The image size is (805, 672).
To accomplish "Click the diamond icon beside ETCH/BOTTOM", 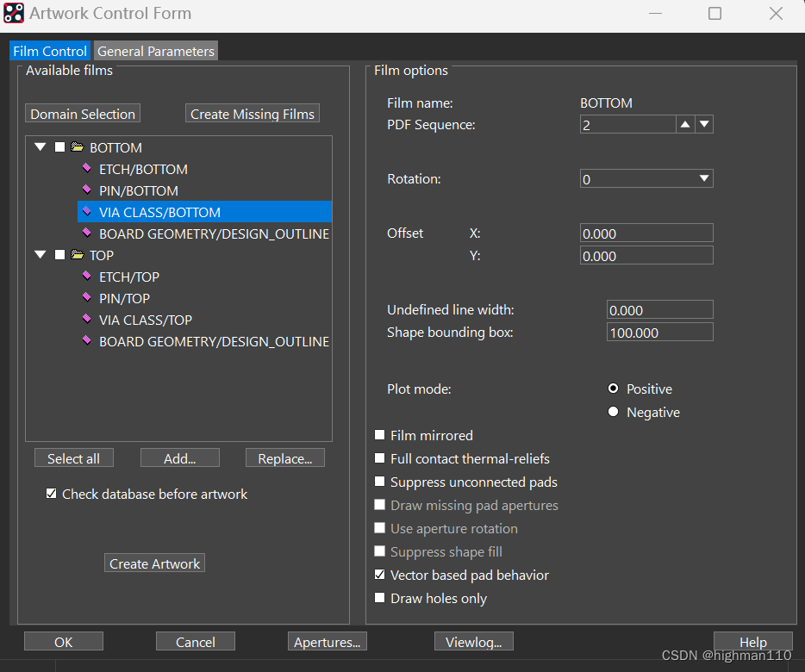I will pyautogui.click(x=86, y=169).
